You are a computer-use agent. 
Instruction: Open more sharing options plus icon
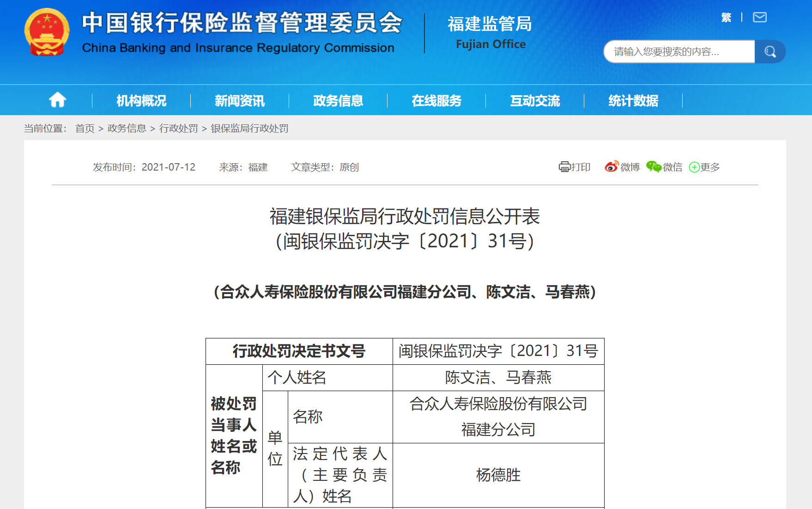(694, 167)
